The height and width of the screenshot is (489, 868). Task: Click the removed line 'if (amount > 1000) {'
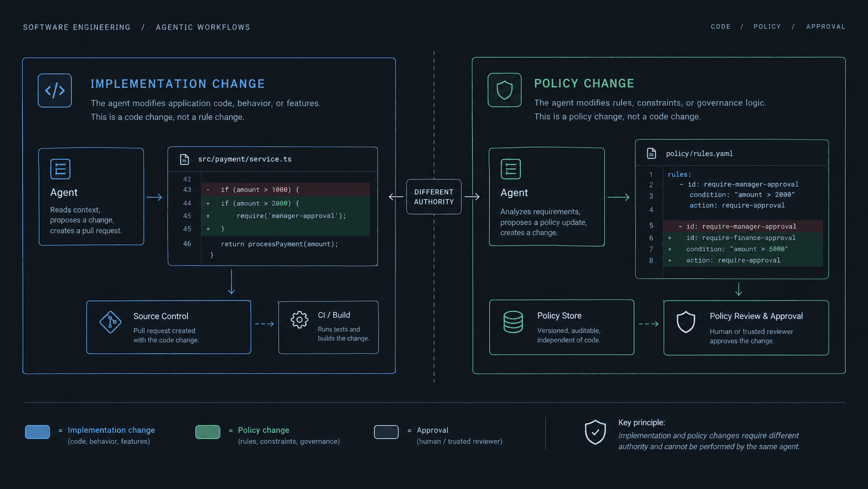(x=286, y=190)
